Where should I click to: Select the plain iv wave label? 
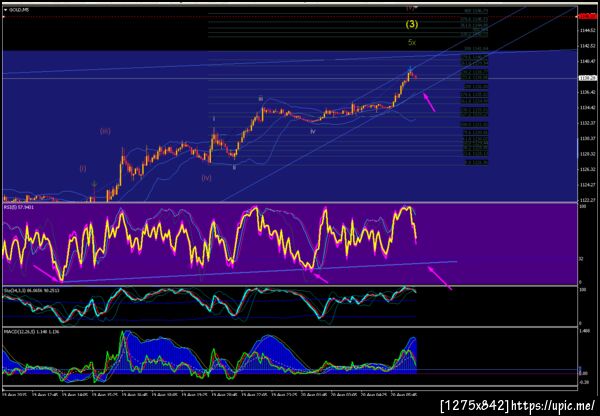[x=313, y=132]
